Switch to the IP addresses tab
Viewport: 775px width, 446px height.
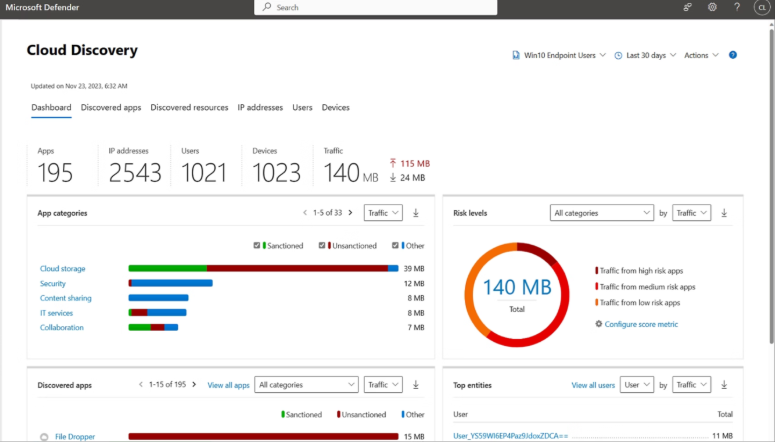260,107
